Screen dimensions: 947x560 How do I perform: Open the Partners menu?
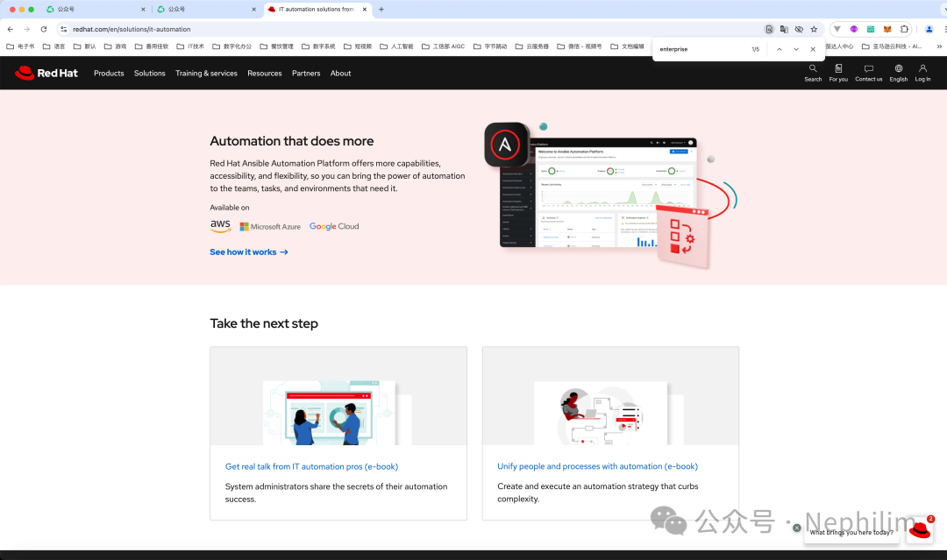tap(306, 73)
